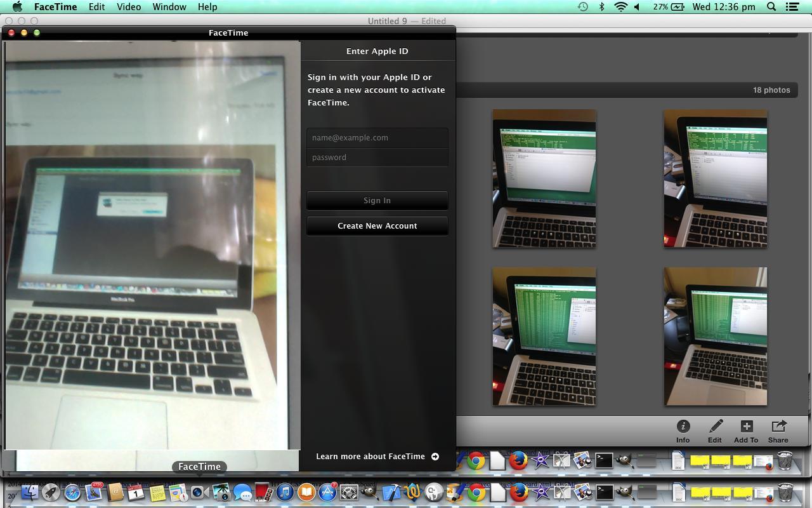This screenshot has width=812, height=508.
Task: Click Add To button in photo window
Action: coord(746,431)
